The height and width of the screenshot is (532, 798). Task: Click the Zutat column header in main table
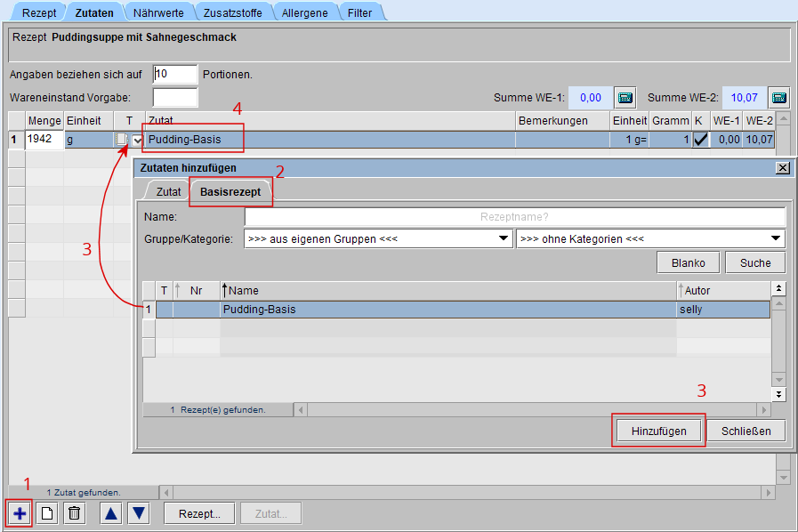(330, 121)
